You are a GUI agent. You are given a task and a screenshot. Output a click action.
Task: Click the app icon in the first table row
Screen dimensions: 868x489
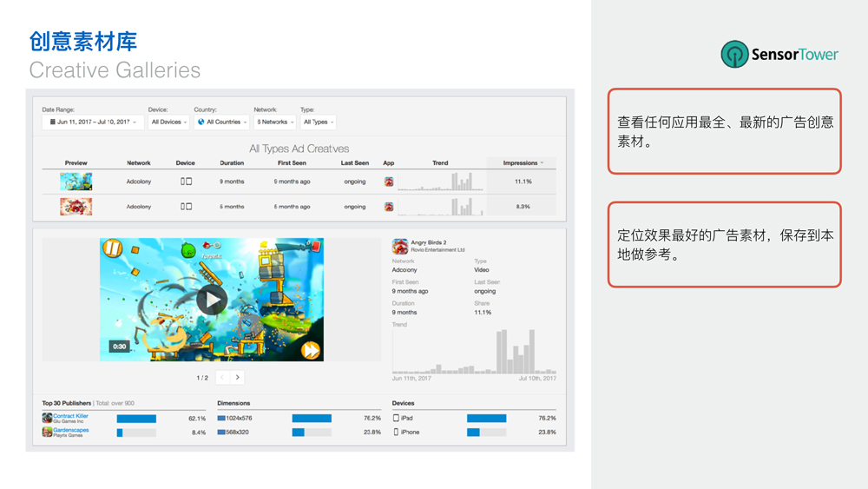click(389, 182)
